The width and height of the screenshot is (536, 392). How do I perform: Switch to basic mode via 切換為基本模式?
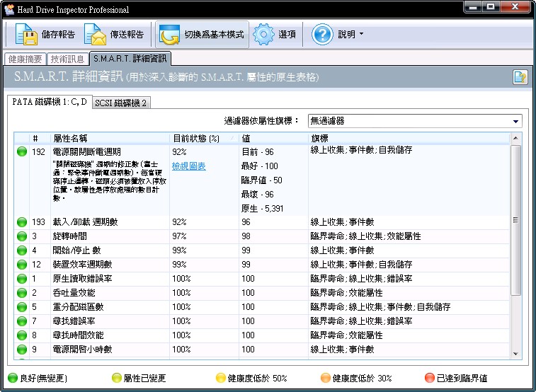(x=202, y=35)
